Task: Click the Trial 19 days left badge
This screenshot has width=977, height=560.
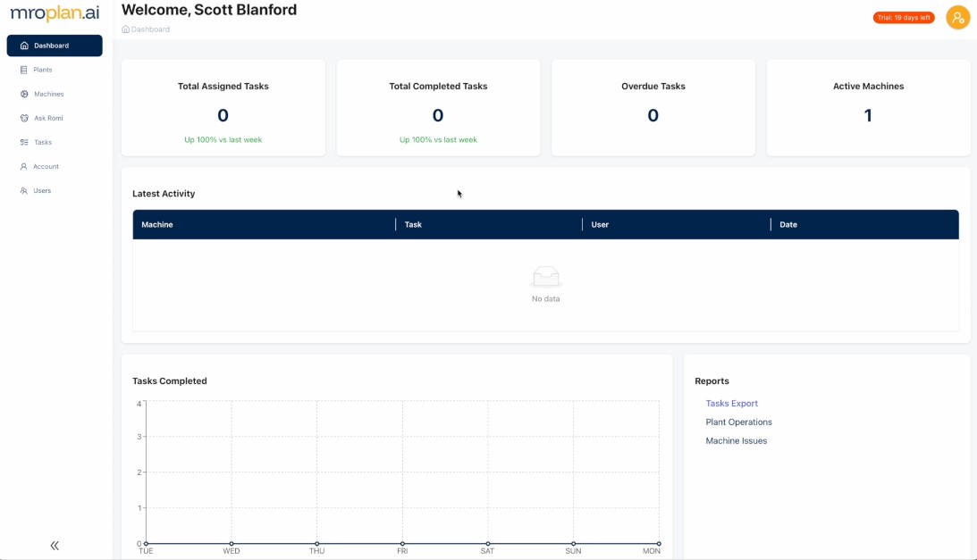Action: point(904,18)
